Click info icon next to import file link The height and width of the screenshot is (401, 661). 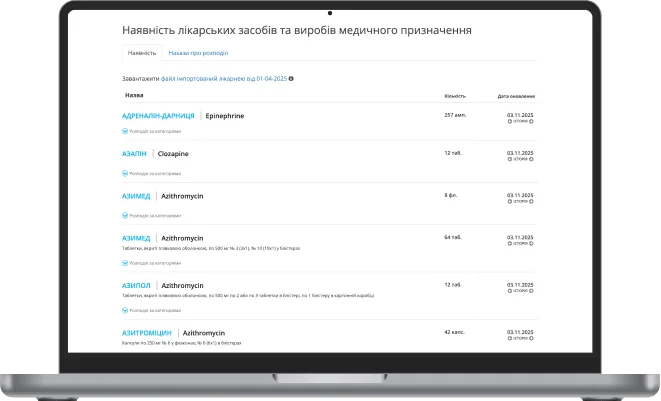pos(291,78)
